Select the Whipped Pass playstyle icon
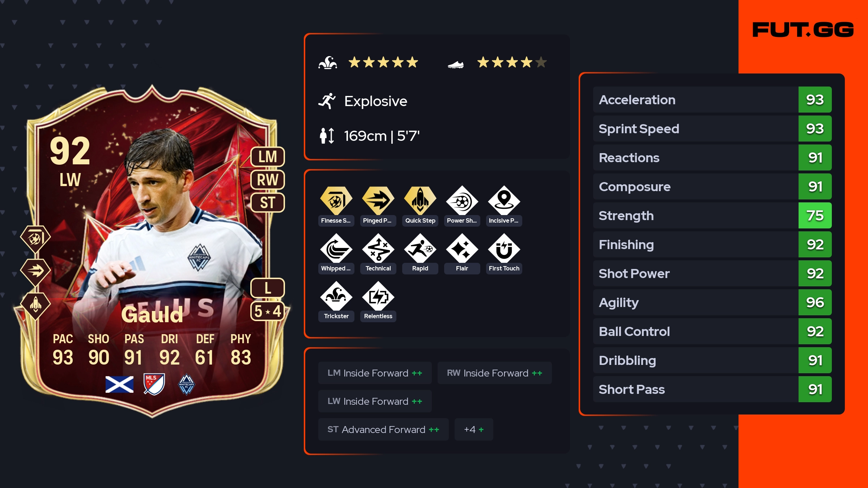868x488 pixels. pyautogui.click(x=336, y=248)
